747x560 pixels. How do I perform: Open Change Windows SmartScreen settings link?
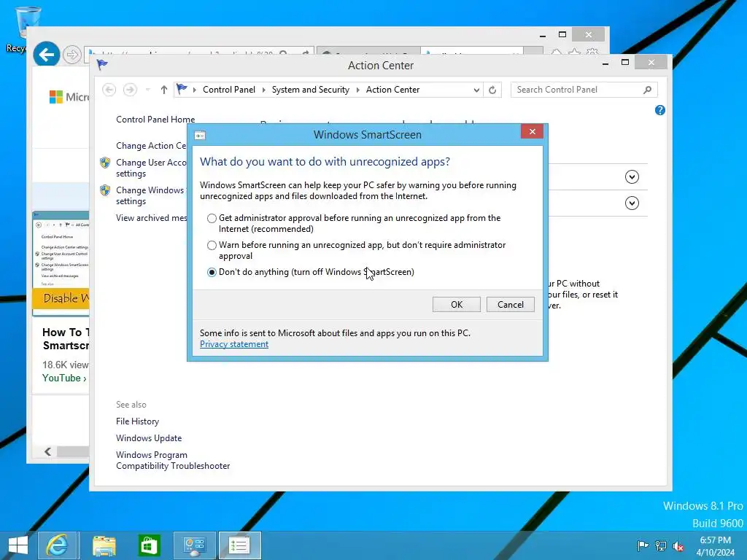[150, 195]
